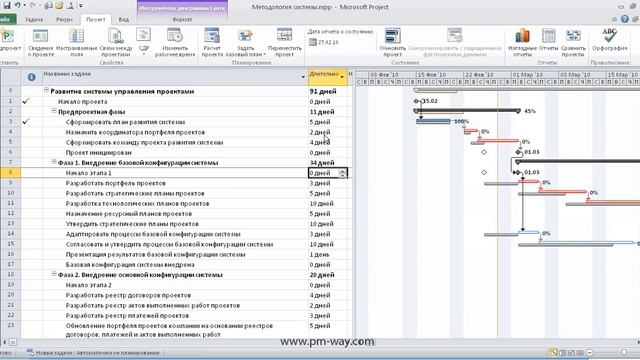The height and width of the screenshot is (360, 640).
Task: Open the СДР (WBS) dropdown
Action: 144,42
